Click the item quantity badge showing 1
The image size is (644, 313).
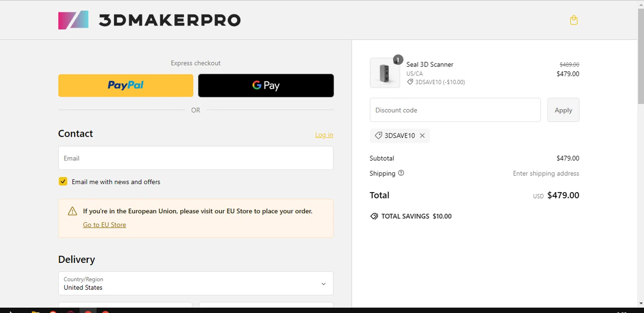398,60
